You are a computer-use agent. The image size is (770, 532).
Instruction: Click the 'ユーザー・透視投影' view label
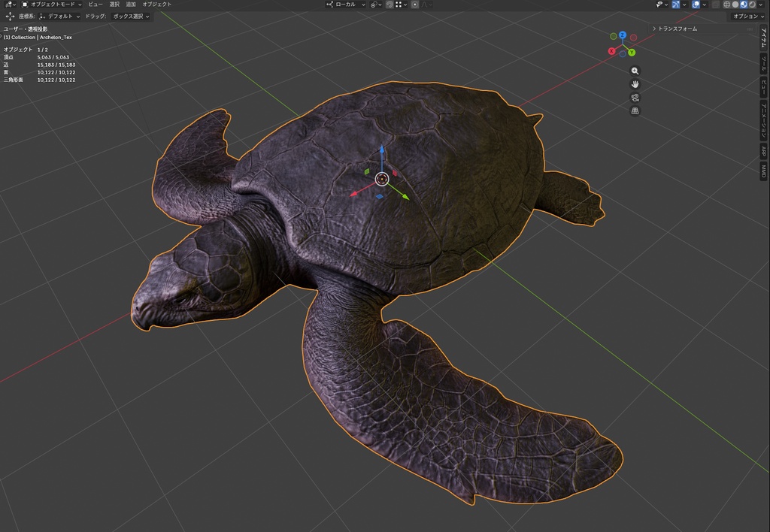click(x=25, y=29)
